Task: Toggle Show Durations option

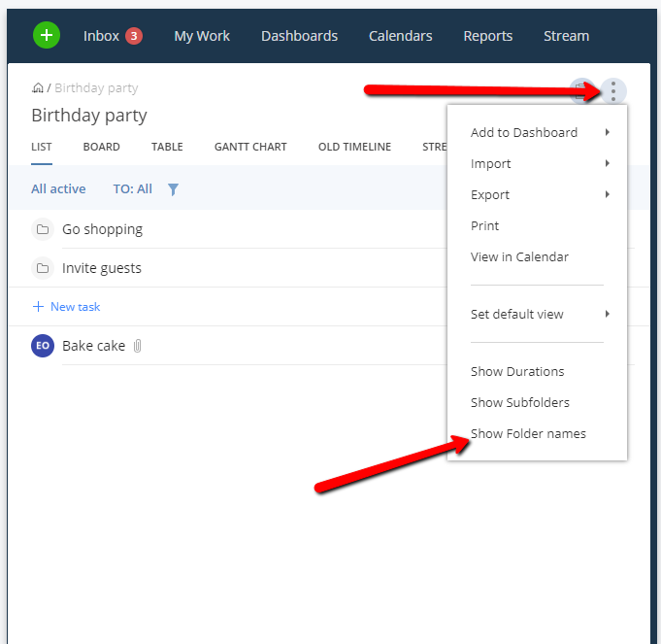Action: [516, 371]
